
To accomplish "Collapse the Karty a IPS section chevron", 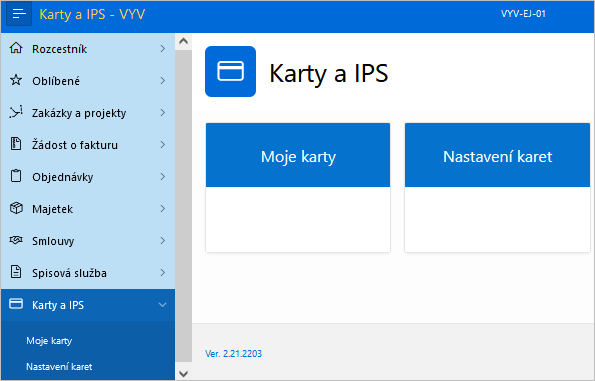I will 162,305.
